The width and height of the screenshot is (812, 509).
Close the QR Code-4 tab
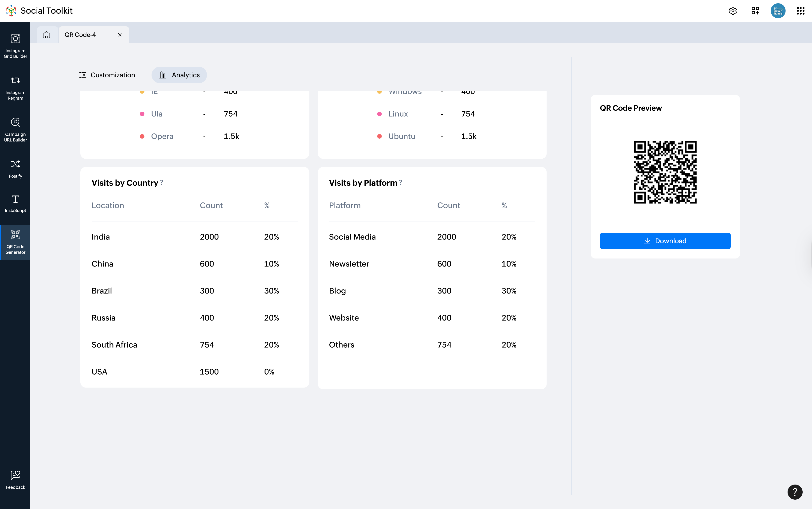point(120,35)
